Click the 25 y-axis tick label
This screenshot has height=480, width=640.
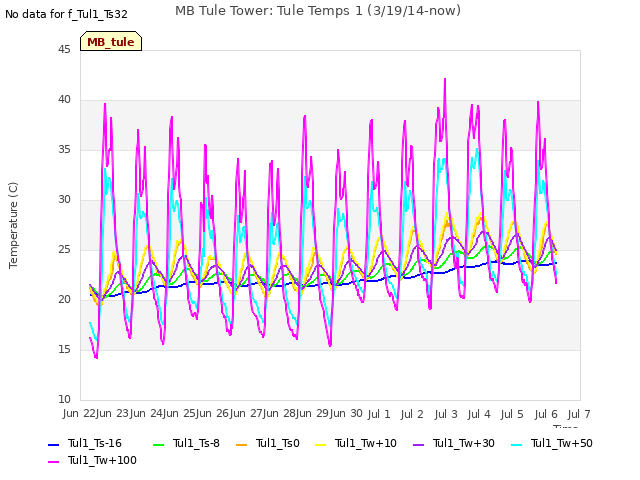coord(64,250)
